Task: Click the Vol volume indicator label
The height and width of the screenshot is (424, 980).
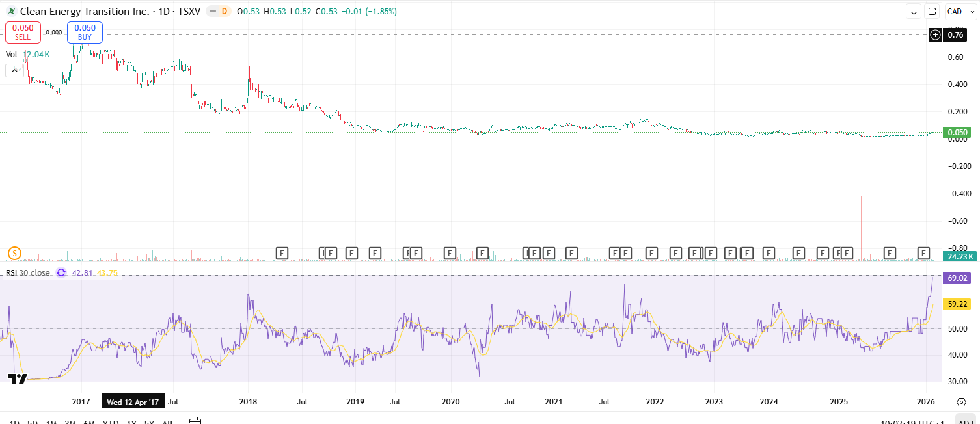Action: coord(12,55)
